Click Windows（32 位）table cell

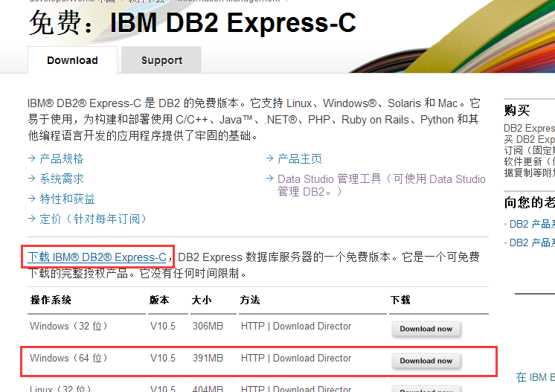[68, 327]
